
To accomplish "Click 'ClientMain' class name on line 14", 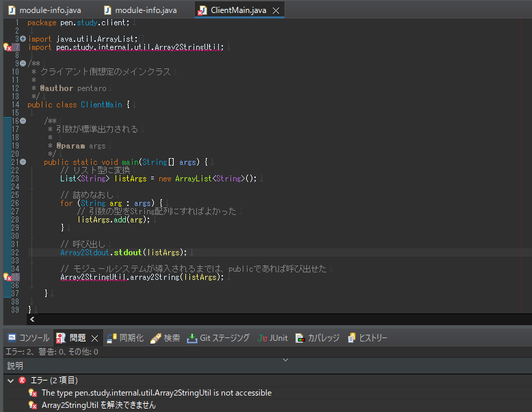I will [x=101, y=105].
